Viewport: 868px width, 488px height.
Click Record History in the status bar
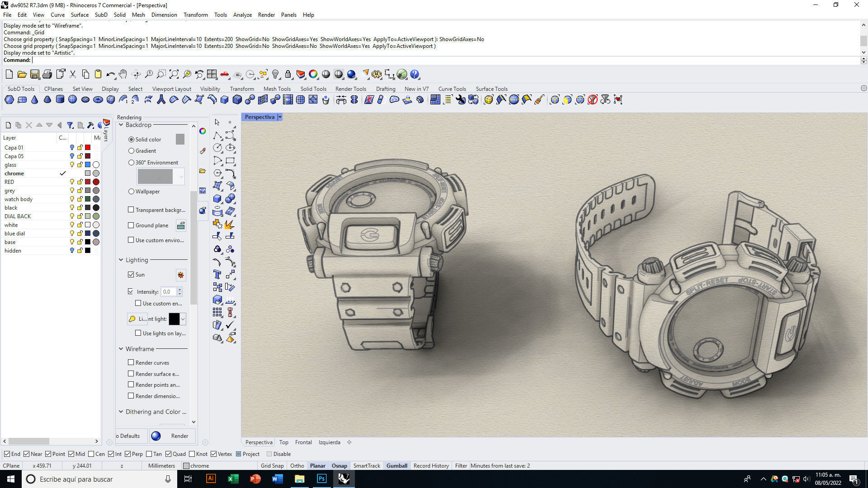coord(431,466)
